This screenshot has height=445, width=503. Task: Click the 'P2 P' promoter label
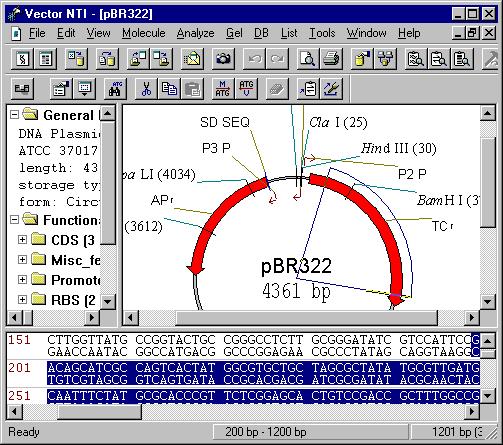412,174
